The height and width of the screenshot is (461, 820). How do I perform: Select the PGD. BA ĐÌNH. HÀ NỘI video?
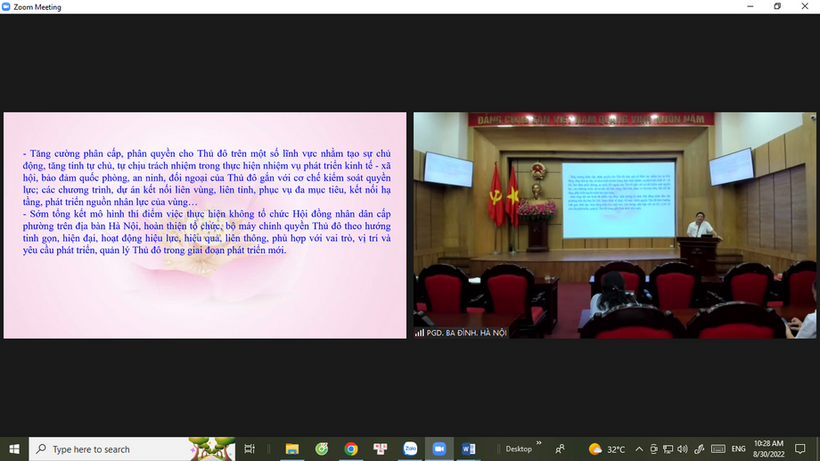pyautogui.click(x=614, y=225)
